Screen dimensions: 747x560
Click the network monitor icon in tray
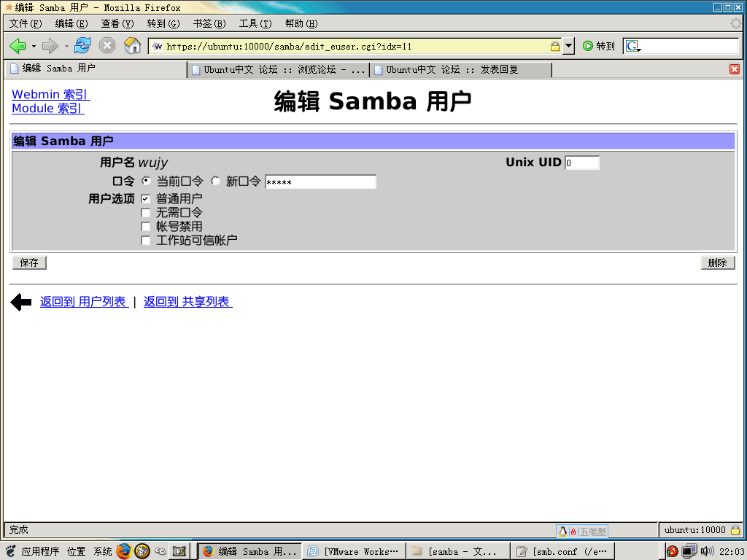click(x=689, y=551)
